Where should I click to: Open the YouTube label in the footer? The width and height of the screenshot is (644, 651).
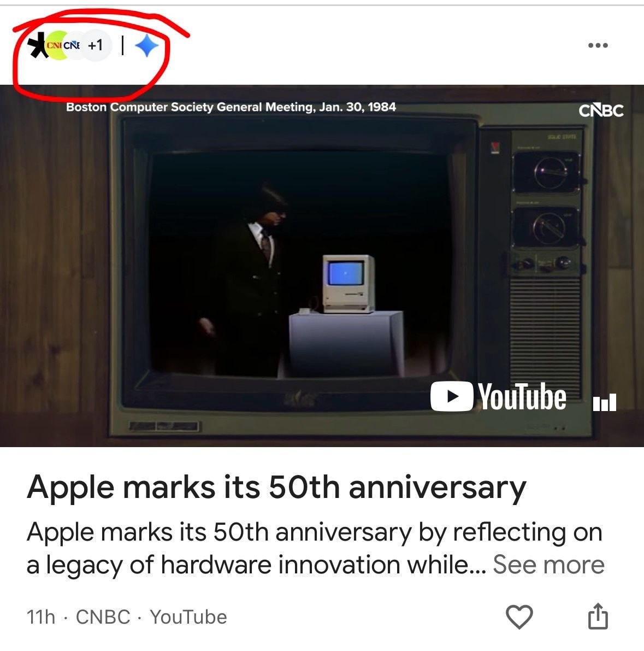[188, 617]
